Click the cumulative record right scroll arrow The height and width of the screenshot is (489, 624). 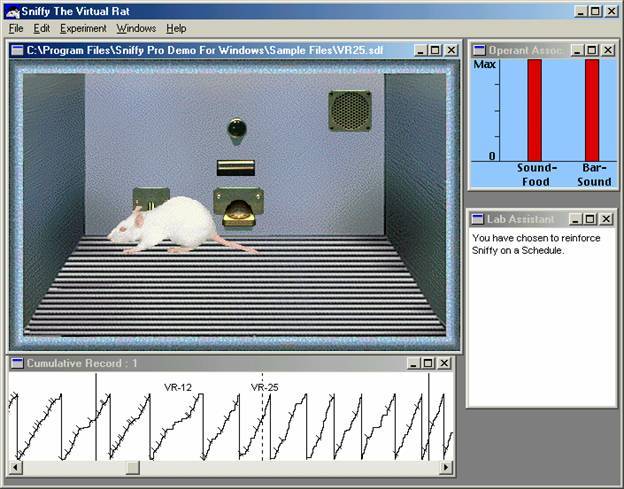pos(446,467)
